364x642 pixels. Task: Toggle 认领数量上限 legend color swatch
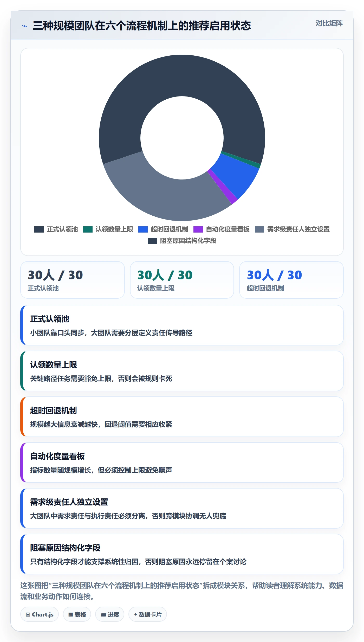[88, 229]
